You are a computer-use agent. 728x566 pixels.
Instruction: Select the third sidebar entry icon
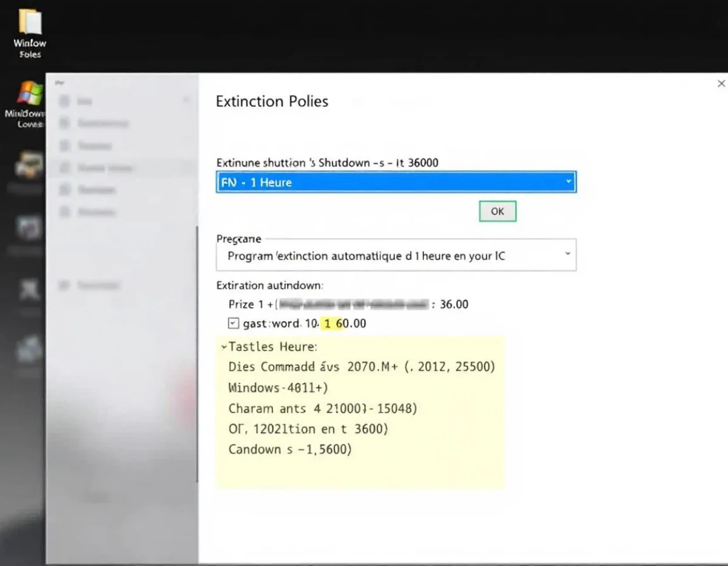click(64, 146)
